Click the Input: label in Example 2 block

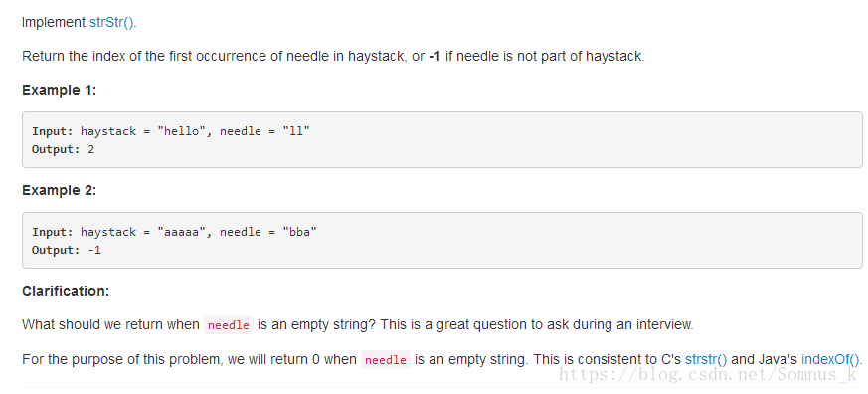click(53, 232)
